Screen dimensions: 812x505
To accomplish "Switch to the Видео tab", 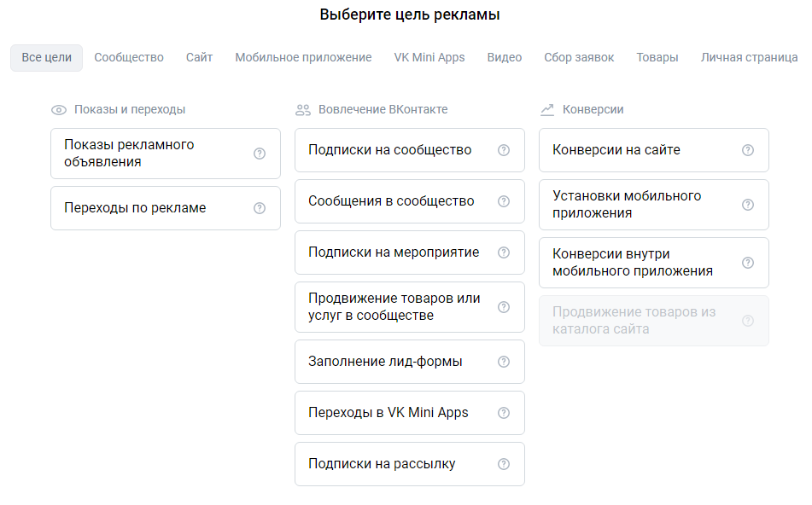I will click(505, 58).
